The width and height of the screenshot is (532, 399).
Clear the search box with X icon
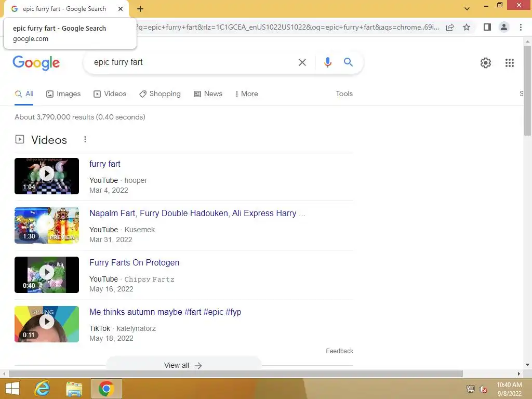click(302, 62)
